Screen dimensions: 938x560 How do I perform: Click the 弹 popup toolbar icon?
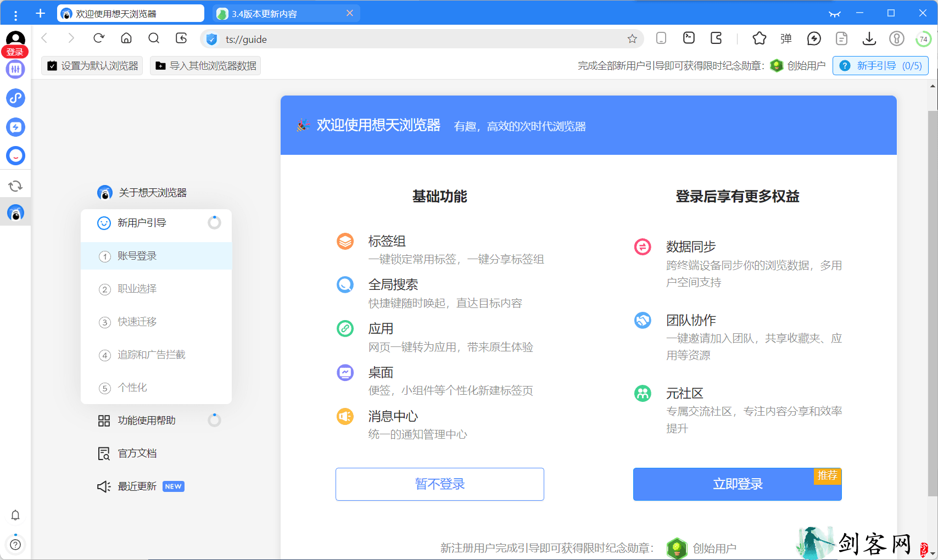(x=786, y=38)
